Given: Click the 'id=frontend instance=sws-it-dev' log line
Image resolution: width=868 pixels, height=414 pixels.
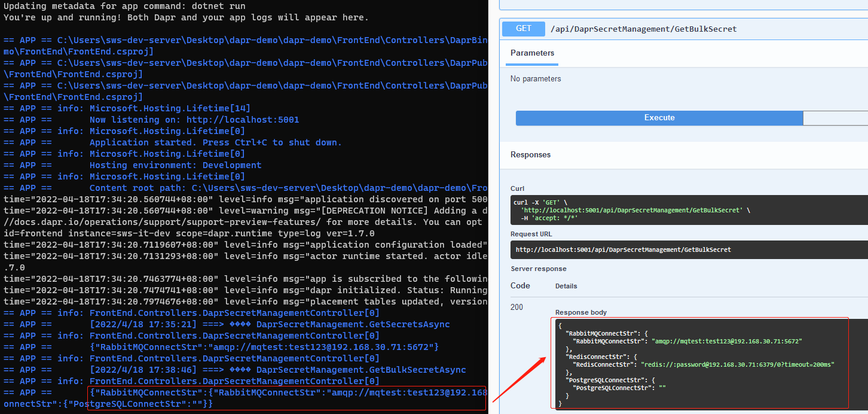Looking at the screenshot, I should pos(189,233).
